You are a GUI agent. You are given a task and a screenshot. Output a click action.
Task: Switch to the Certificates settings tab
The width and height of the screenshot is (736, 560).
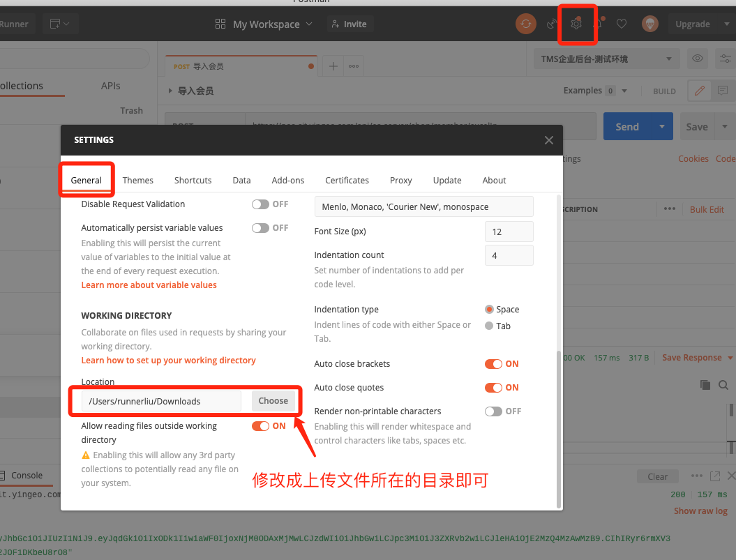[x=347, y=180]
